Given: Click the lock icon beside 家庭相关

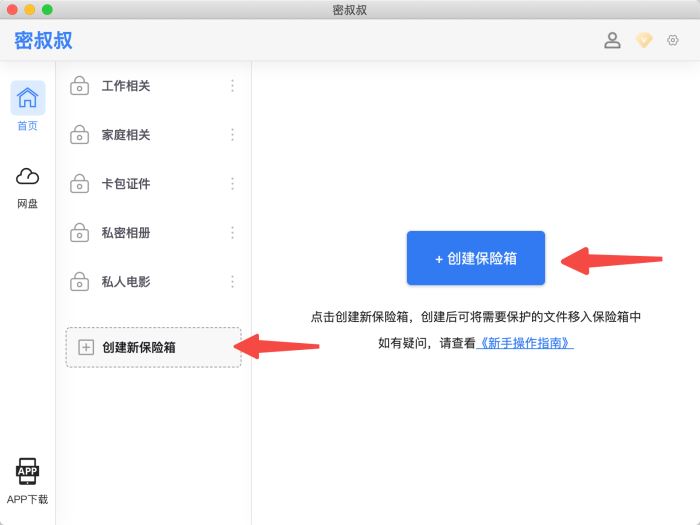Looking at the screenshot, I should coord(79,135).
